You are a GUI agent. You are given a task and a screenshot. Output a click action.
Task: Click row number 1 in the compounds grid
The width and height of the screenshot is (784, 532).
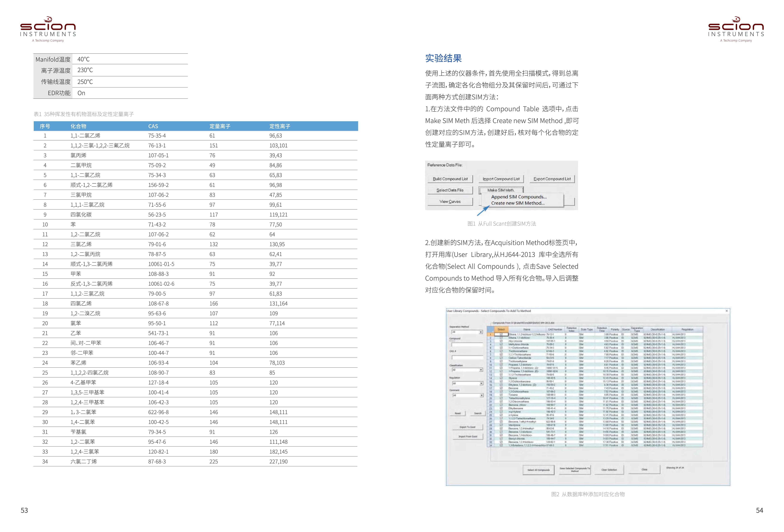coord(491,334)
